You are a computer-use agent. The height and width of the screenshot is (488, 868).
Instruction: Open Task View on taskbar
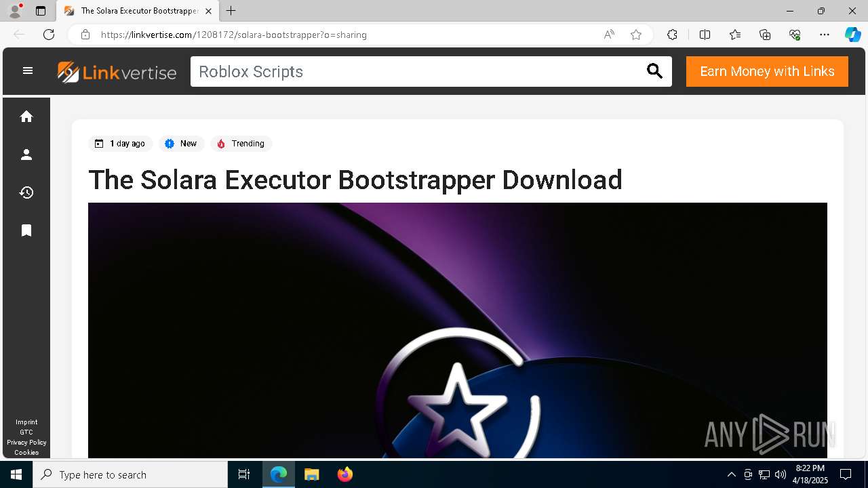[x=244, y=474]
